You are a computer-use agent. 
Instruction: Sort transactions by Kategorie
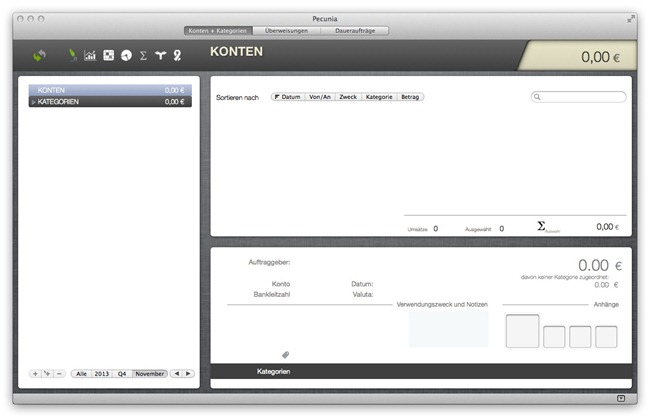click(379, 97)
